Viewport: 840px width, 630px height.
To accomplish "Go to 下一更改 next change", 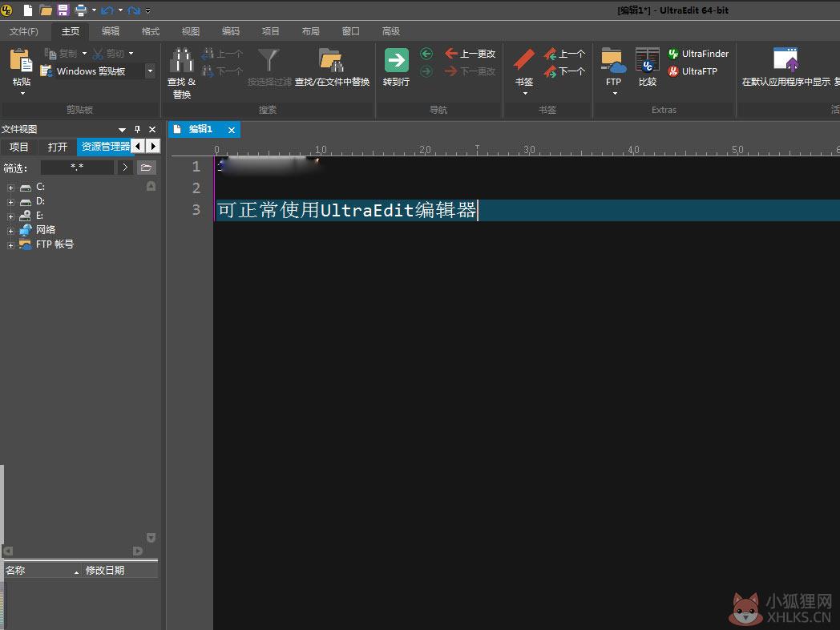I will point(470,71).
